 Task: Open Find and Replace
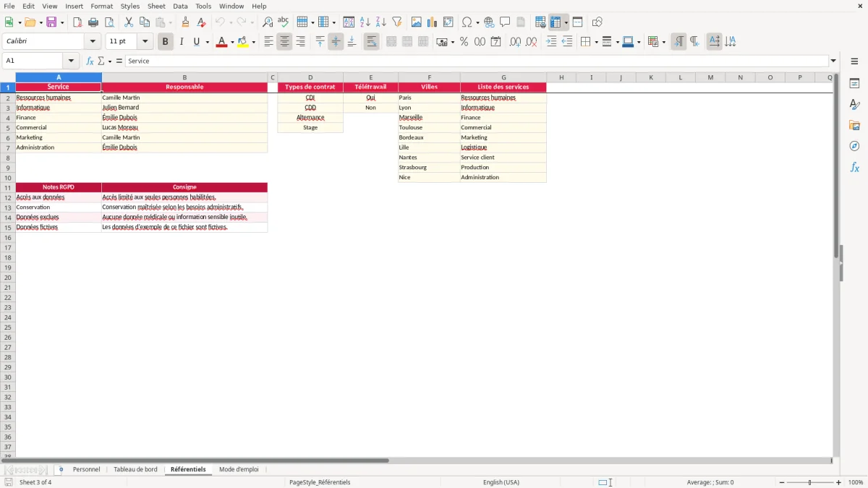point(268,22)
